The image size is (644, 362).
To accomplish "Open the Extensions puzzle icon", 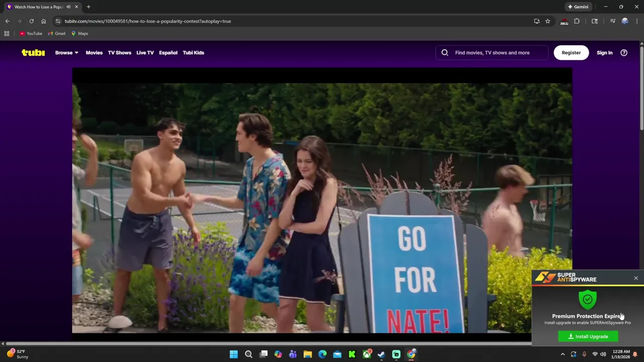I will click(x=577, y=21).
